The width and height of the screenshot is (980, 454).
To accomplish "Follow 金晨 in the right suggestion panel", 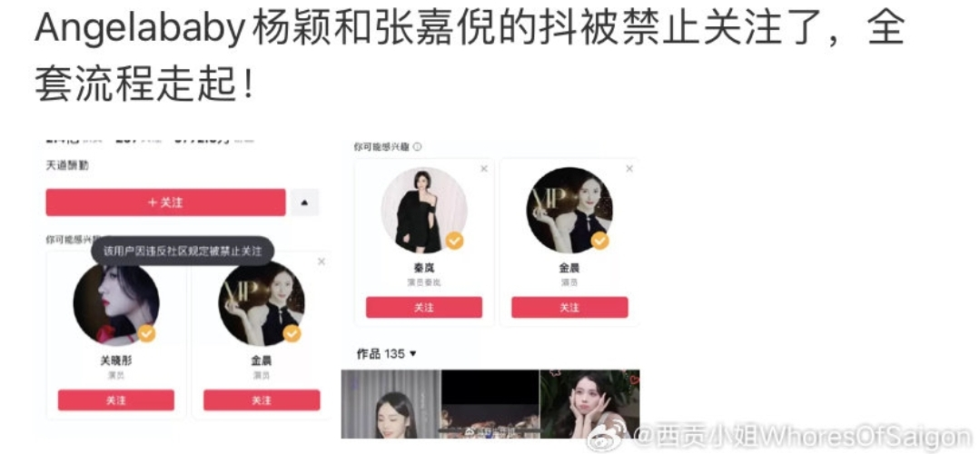I will click(569, 307).
